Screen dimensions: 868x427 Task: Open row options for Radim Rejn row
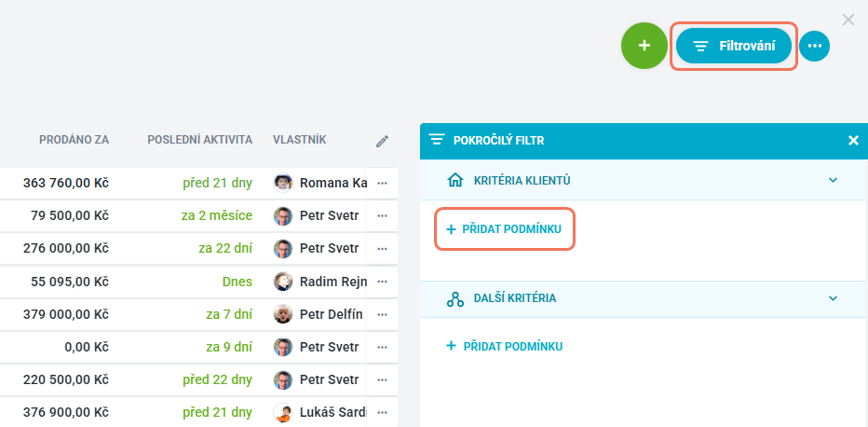(382, 282)
